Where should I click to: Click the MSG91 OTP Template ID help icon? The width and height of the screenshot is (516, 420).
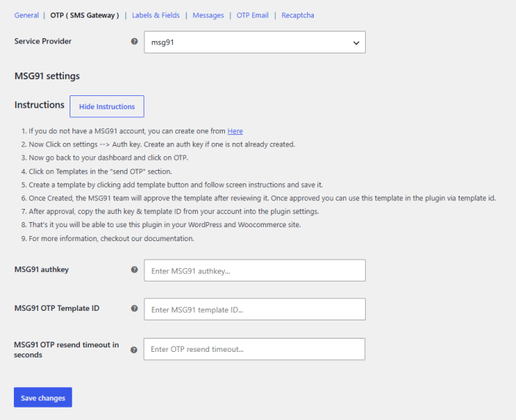pos(134,309)
